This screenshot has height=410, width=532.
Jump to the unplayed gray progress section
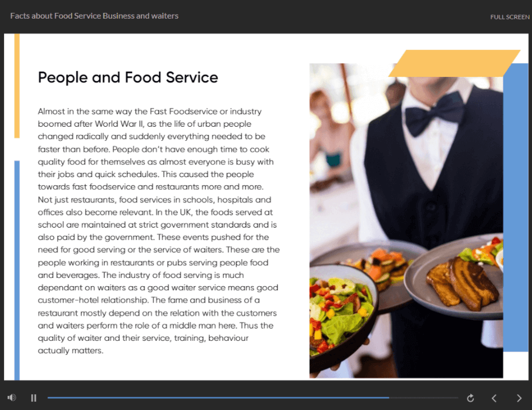(423, 398)
